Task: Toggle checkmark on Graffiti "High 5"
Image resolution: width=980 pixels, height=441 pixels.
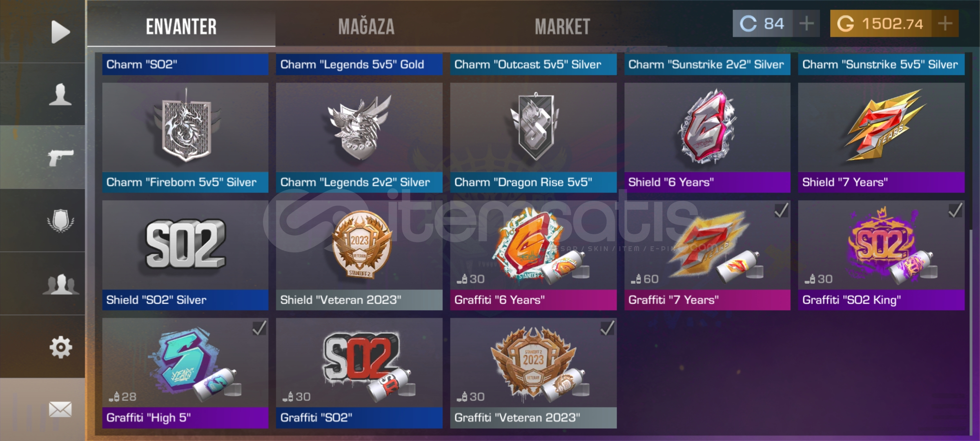Action: click(x=259, y=328)
